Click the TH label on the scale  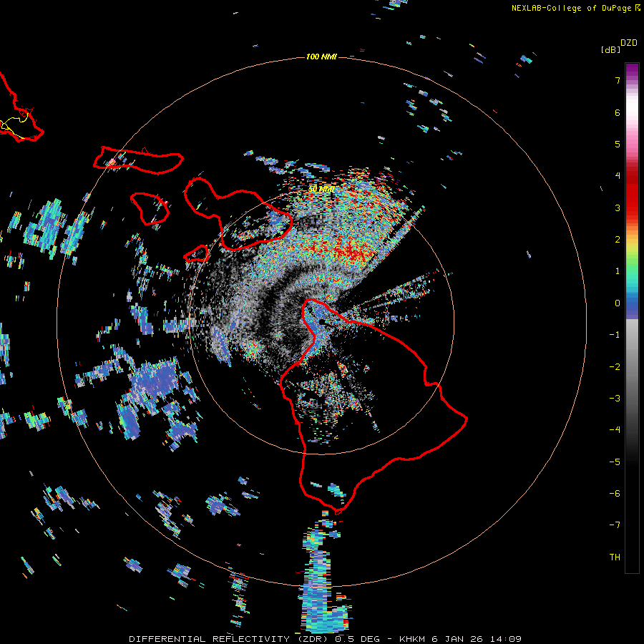pos(615,557)
